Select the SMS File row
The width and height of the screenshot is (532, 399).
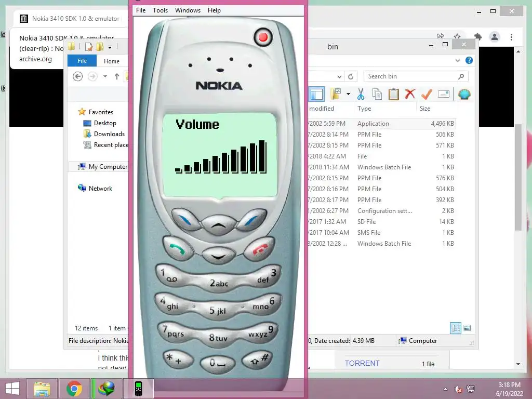(382, 232)
